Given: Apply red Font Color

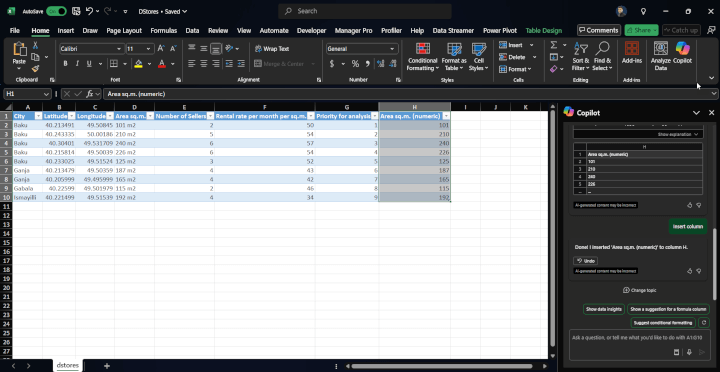Looking at the screenshot, I should (161, 64).
